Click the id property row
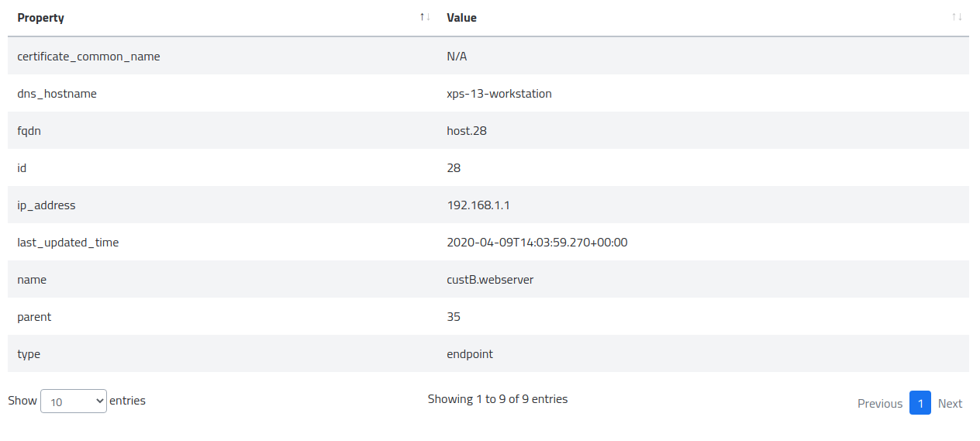The image size is (980, 441). [22, 168]
